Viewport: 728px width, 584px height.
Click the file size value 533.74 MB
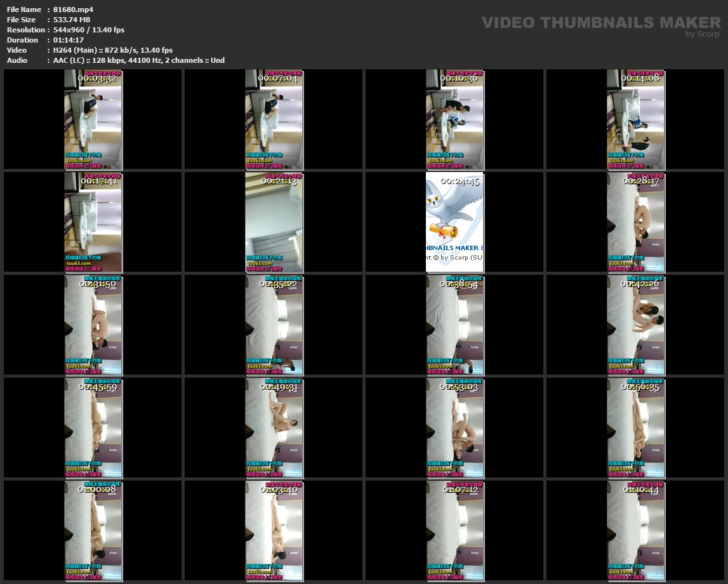72,20
